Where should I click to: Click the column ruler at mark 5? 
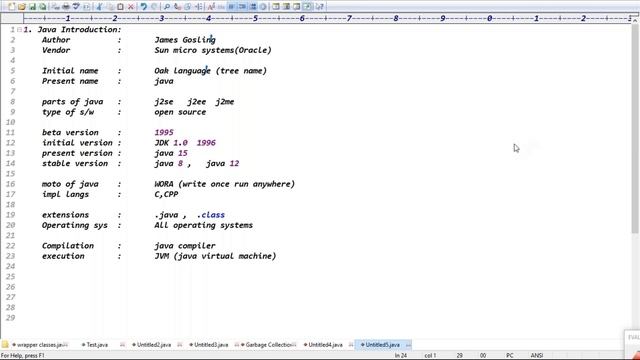point(256,18)
